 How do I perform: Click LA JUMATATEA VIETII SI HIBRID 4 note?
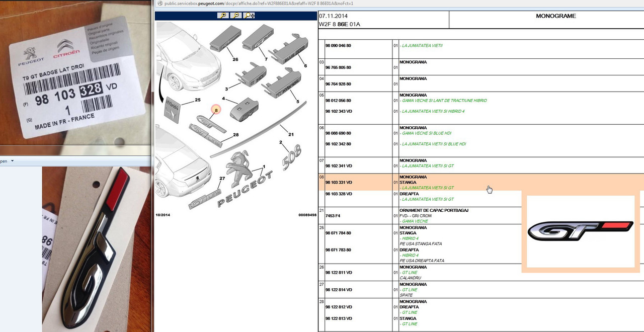click(432, 111)
